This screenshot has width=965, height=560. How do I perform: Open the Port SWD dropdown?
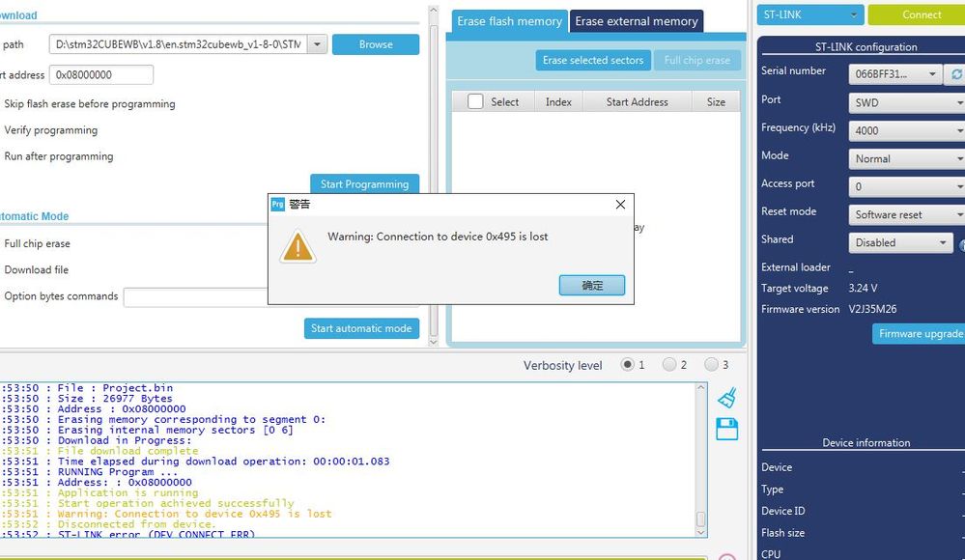(906, 102)
